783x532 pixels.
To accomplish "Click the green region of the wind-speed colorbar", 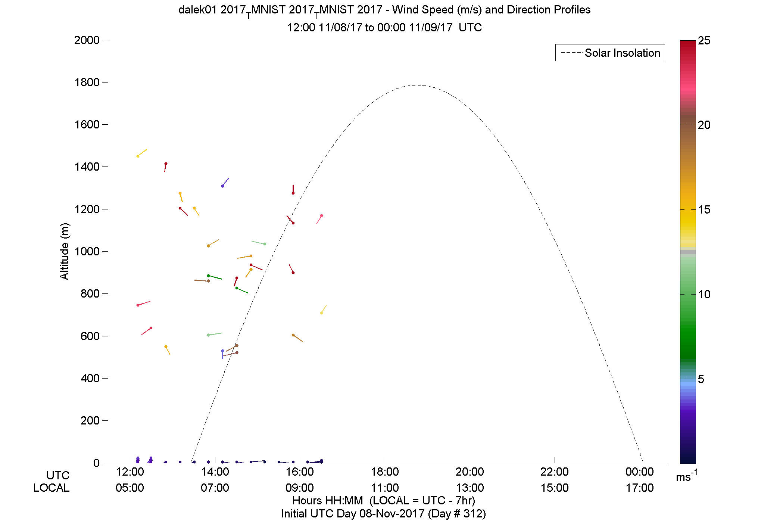I will [x=688, y=321].
